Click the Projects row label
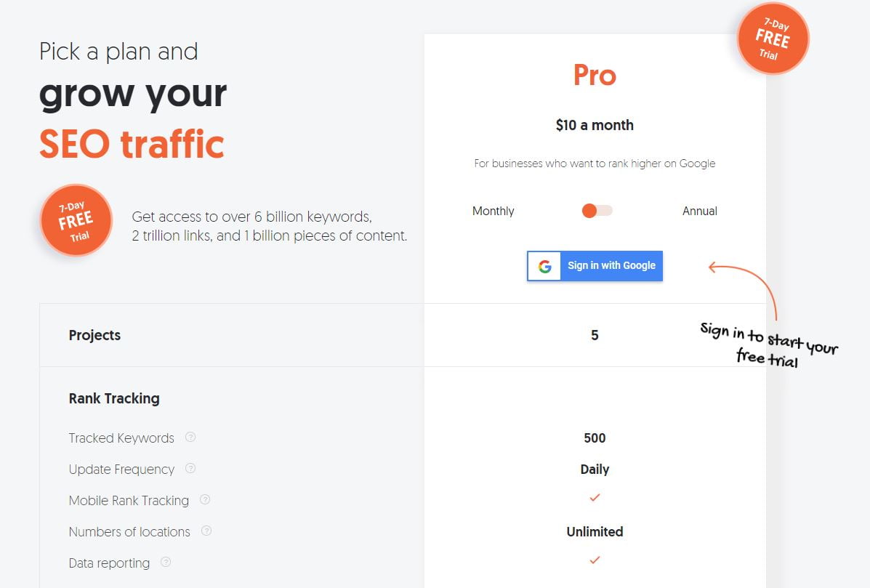 click(95, 335)
